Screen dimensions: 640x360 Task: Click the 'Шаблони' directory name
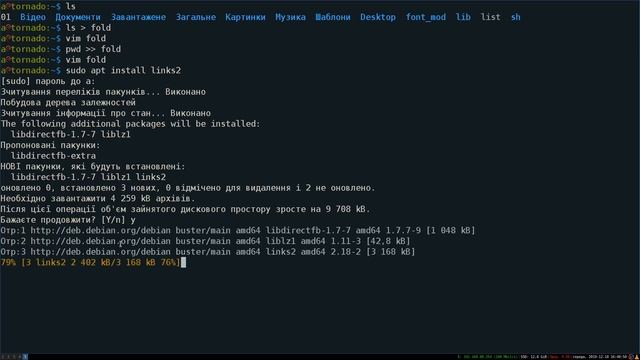click(333, 17)
